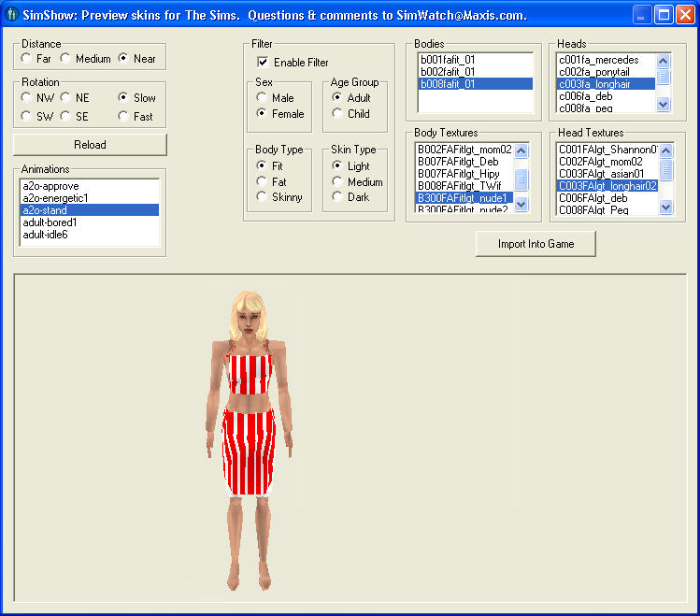Viewport: 700px width, 616px height.
Task: Select head texture C006FAlgt_deb
Action: tap(608, 198)
